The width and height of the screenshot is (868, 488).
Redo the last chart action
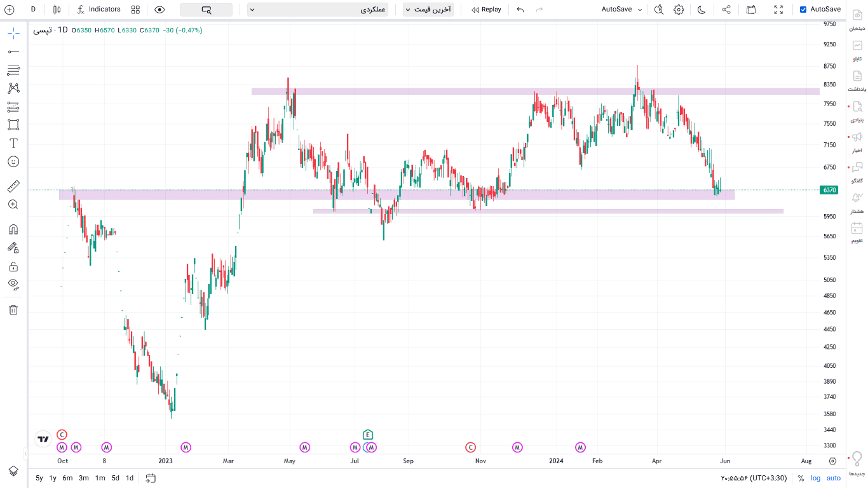pyautogui.click(x=539, y=10)
